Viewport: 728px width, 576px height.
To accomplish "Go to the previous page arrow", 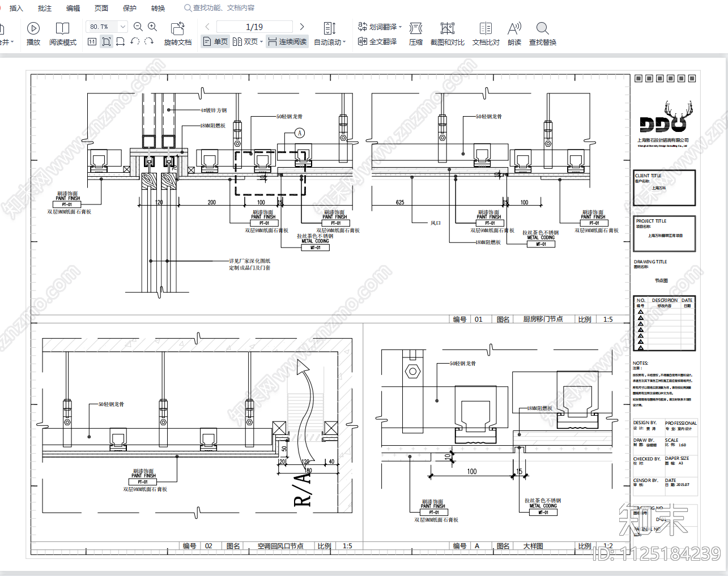I will click(x=207, y=27).
